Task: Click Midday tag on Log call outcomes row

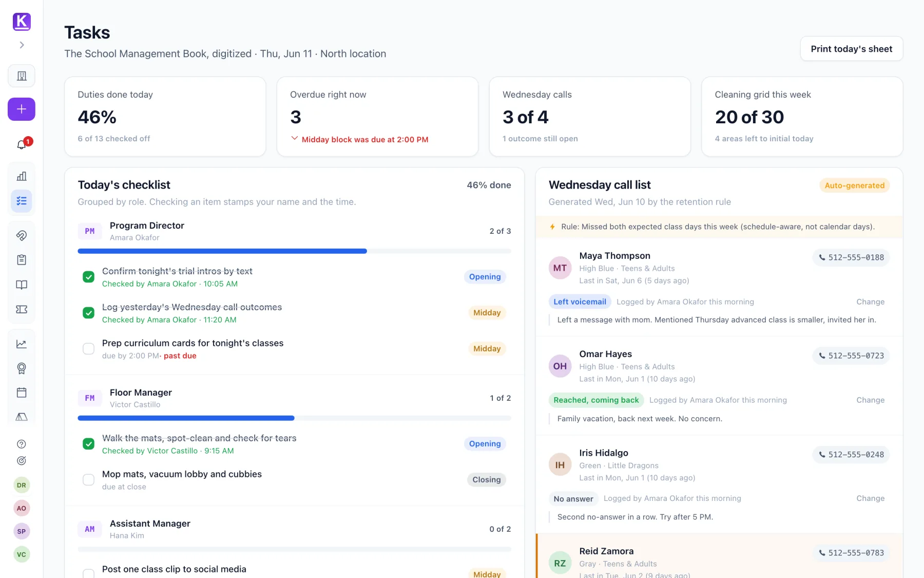Action: pos(487,312)
